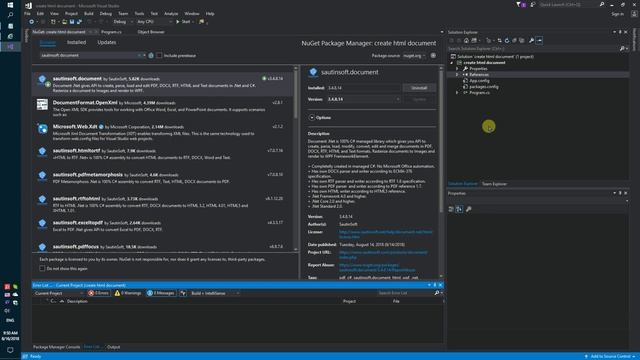The height and width of the screenshot is (360, 640).
Task: Refresh the NuGet package search results
Action: 151,56
